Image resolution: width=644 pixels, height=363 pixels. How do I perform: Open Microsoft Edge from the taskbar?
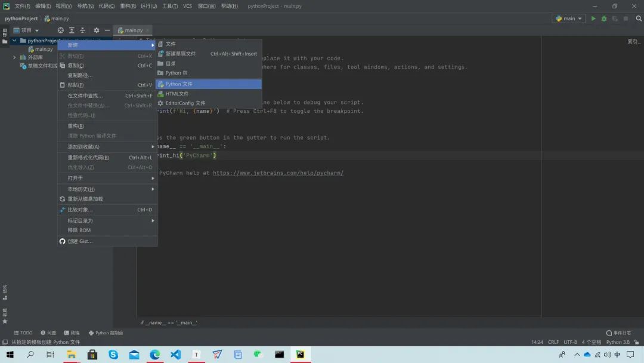pos(155,355)
